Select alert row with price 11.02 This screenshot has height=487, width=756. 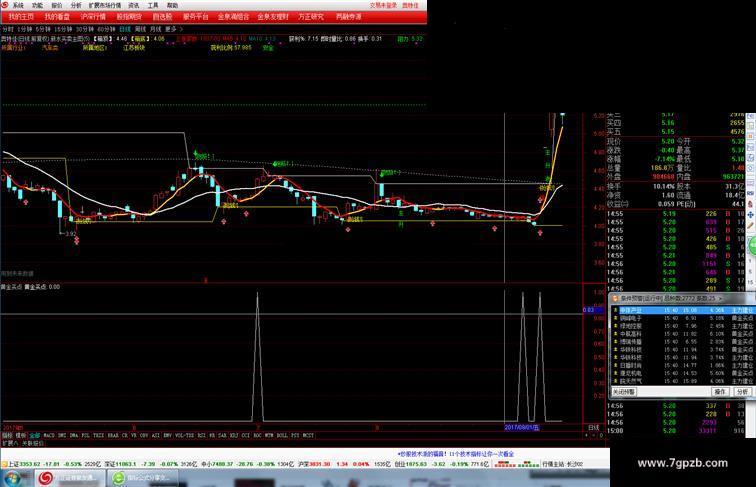point(682,334)
